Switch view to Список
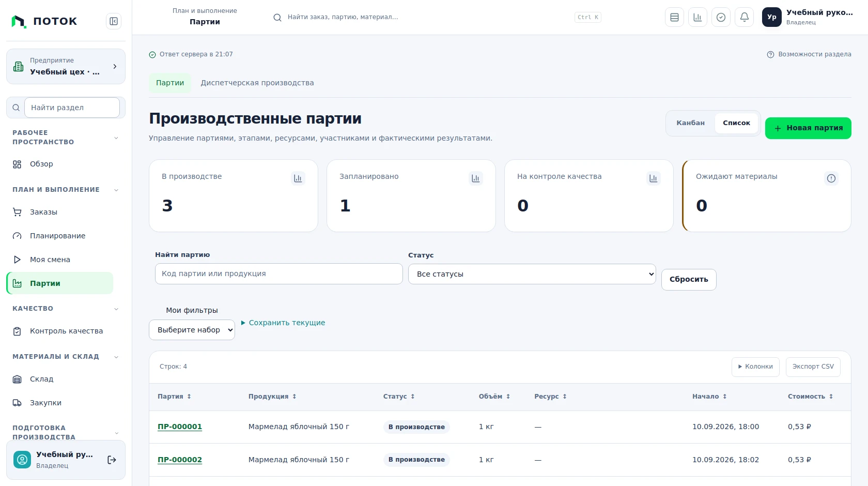This screenshot has height=486, width=868. (736, 123)
